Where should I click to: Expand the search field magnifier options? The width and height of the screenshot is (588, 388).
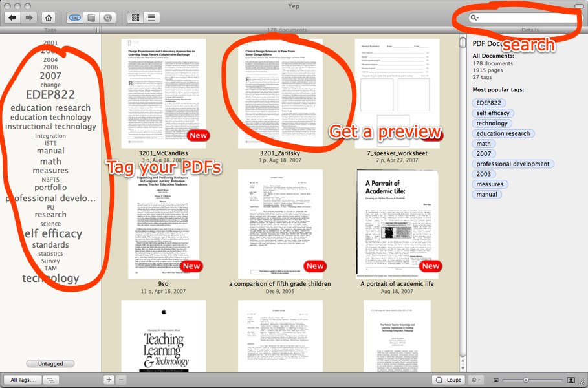pos(475,18)
